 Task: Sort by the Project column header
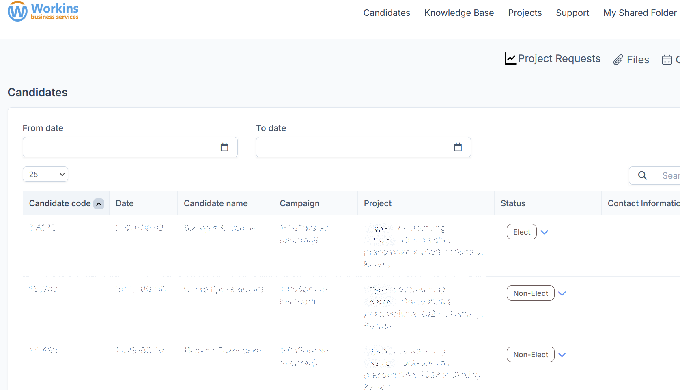pos(377,203)
